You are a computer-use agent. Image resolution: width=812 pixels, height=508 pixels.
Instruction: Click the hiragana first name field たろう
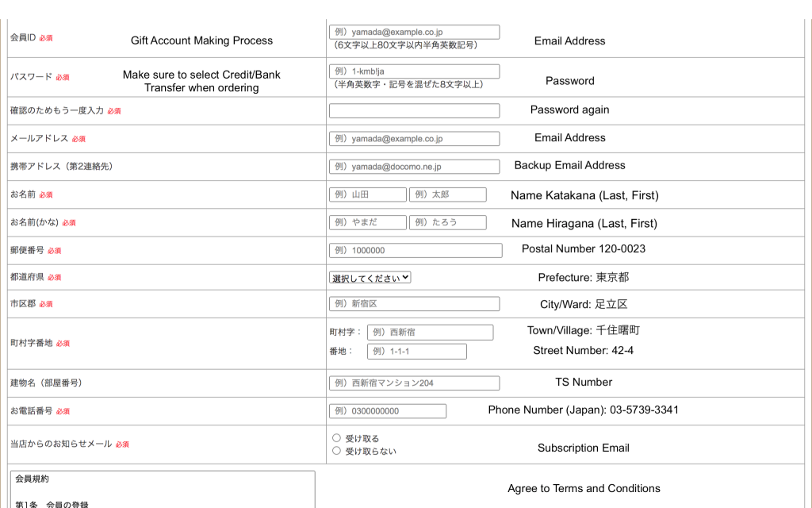pos(447,222)
